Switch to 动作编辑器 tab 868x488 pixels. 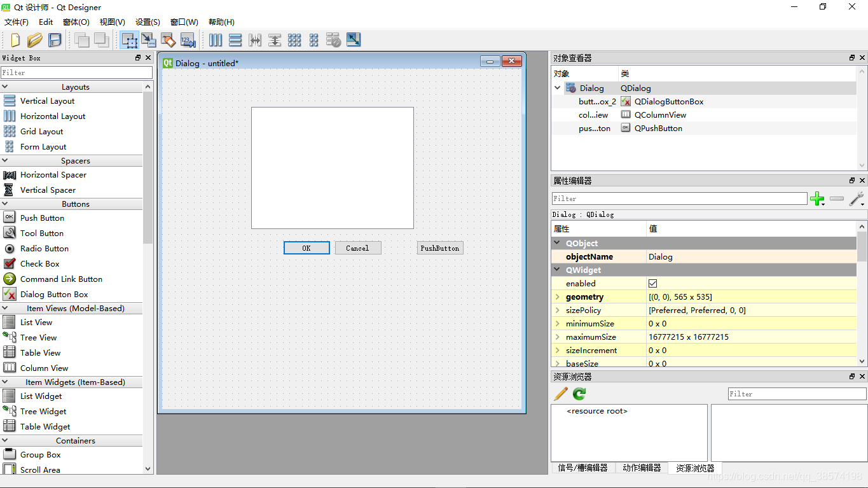(642, 468)
